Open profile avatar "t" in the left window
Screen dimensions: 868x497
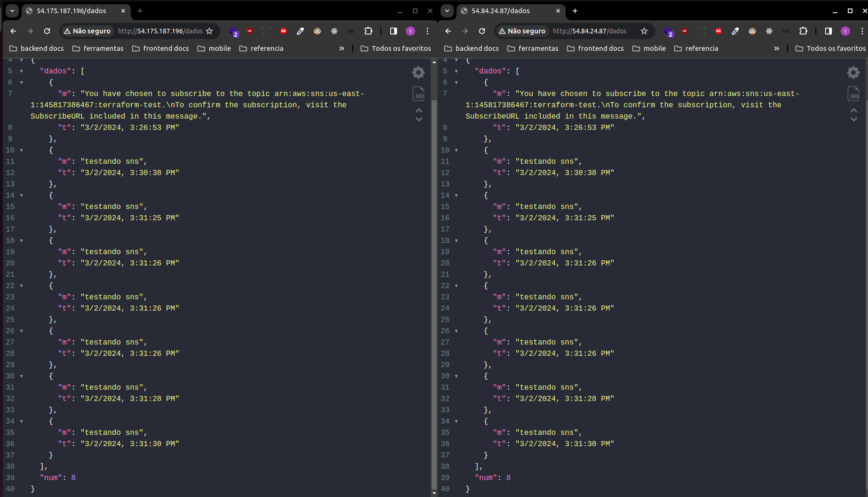tap(410, 31)
